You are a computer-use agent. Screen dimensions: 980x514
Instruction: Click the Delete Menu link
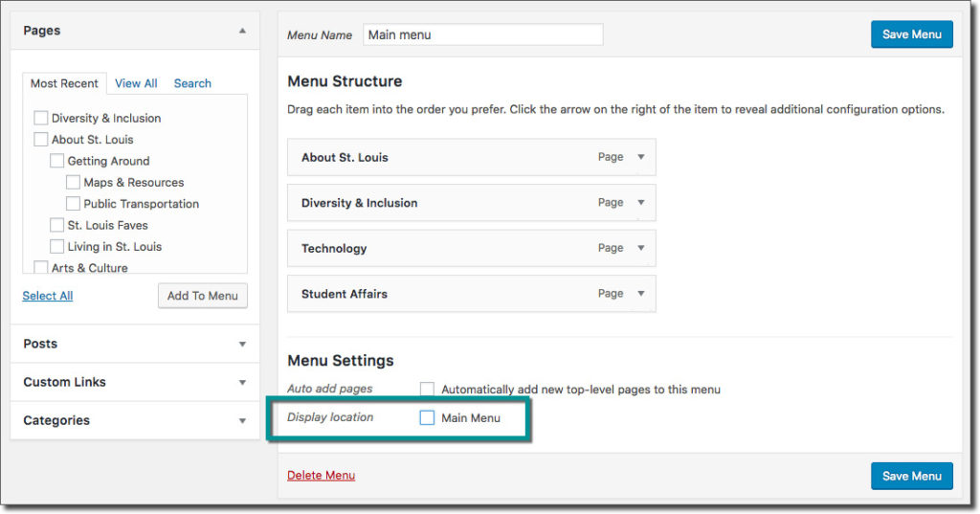pos(321,475)
